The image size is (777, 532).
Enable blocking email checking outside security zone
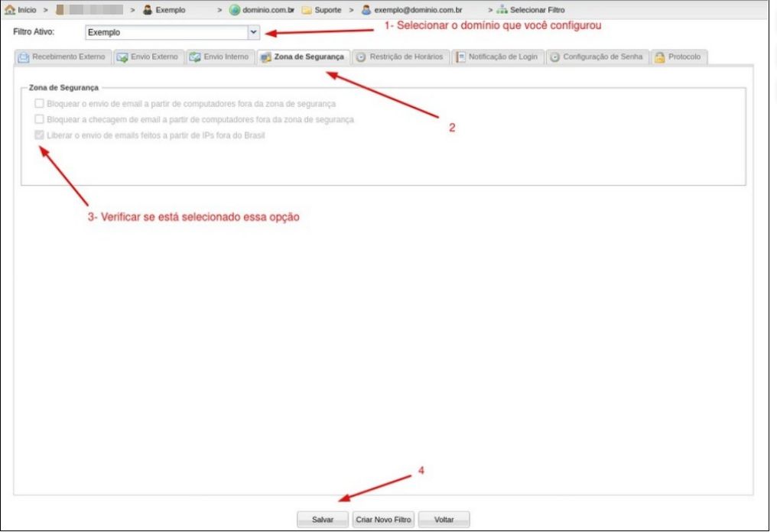click(x=39, y=119)
